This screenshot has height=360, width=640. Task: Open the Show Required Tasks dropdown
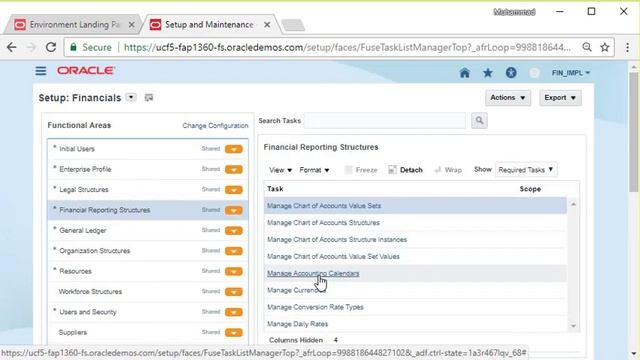pos(526,170)
